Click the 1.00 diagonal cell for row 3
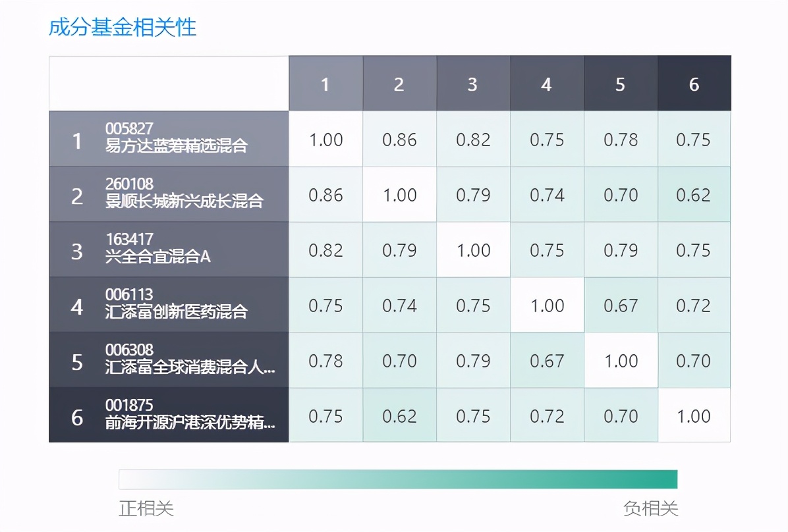 click(473, 250)
